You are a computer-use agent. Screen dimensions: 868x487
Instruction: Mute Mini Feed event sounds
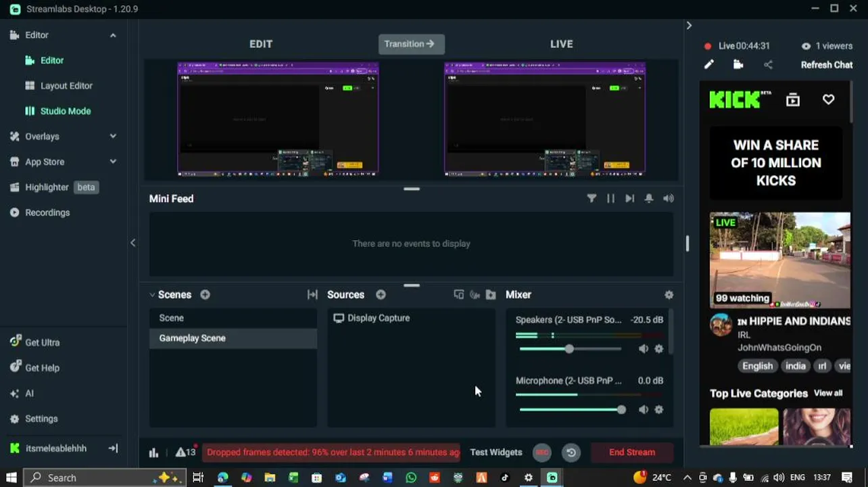tap(669, 198)
